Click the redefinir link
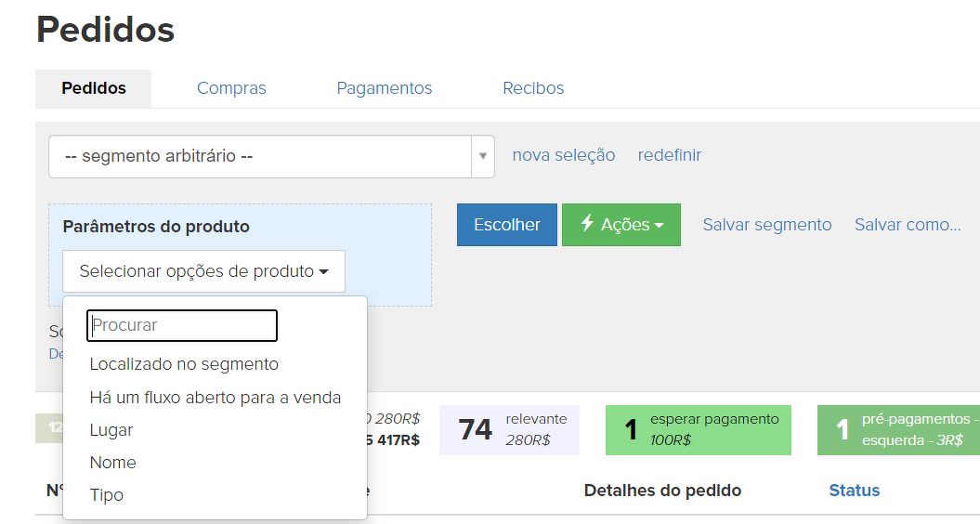This screenshot has width=980, height=524. [669, 155]
